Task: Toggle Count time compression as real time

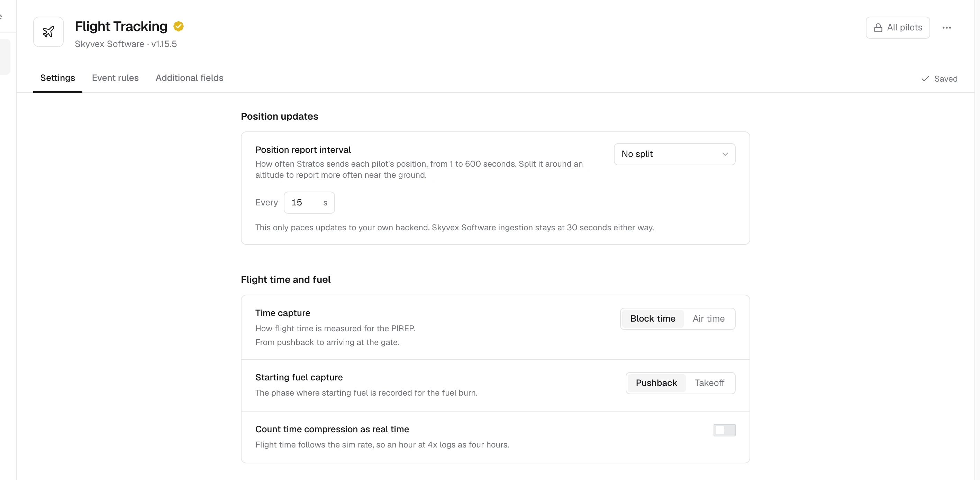Action: coord(724,430)
